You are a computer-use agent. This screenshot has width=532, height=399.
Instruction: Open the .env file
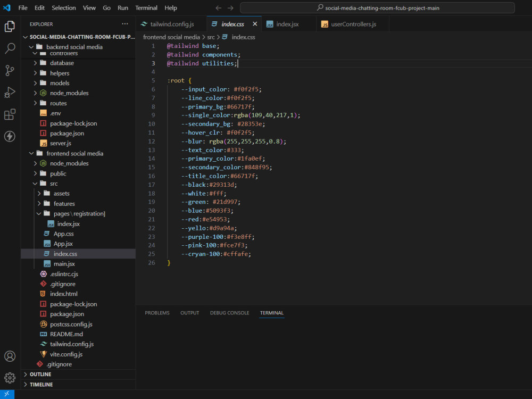55,113
